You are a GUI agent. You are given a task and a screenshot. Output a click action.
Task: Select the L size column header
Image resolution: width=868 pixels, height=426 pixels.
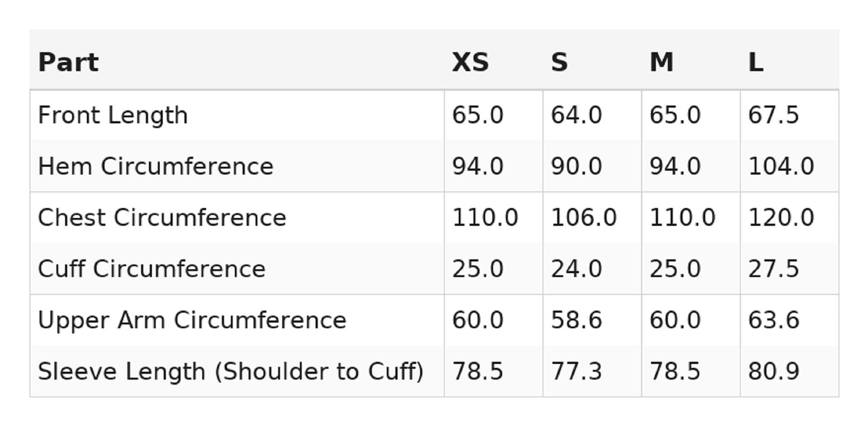pyautogui.click(x=756, y=62)
